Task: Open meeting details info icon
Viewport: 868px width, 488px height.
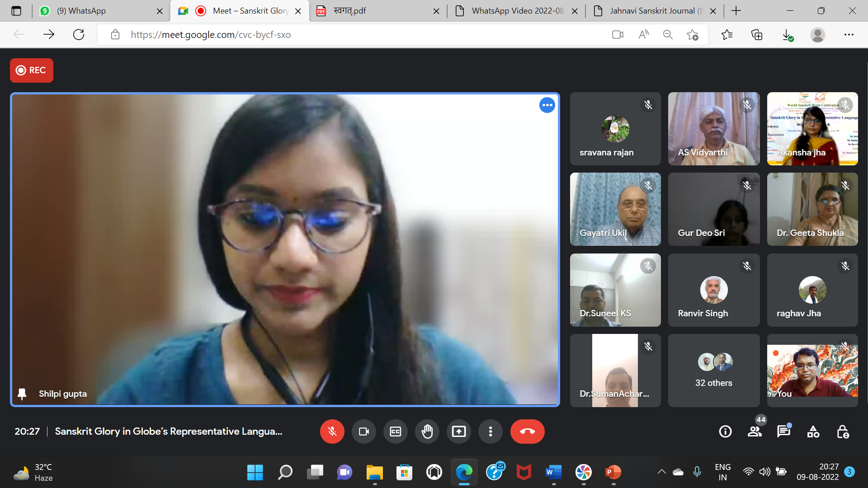Action: coord(725,432)
